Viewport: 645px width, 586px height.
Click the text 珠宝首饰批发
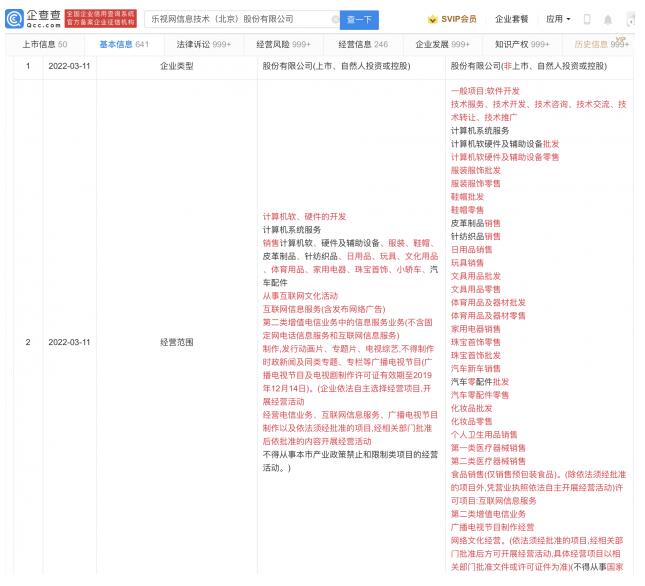(476, 355)
